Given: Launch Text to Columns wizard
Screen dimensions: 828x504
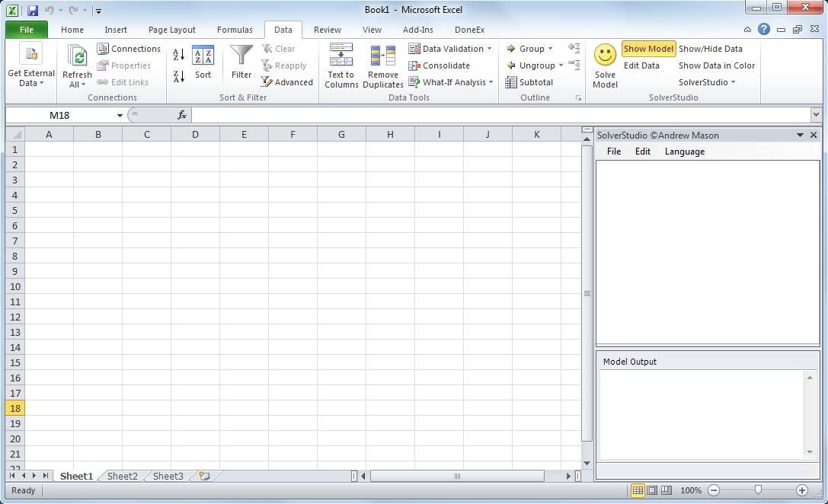Looking at the screenshot, I should point(341,65).
